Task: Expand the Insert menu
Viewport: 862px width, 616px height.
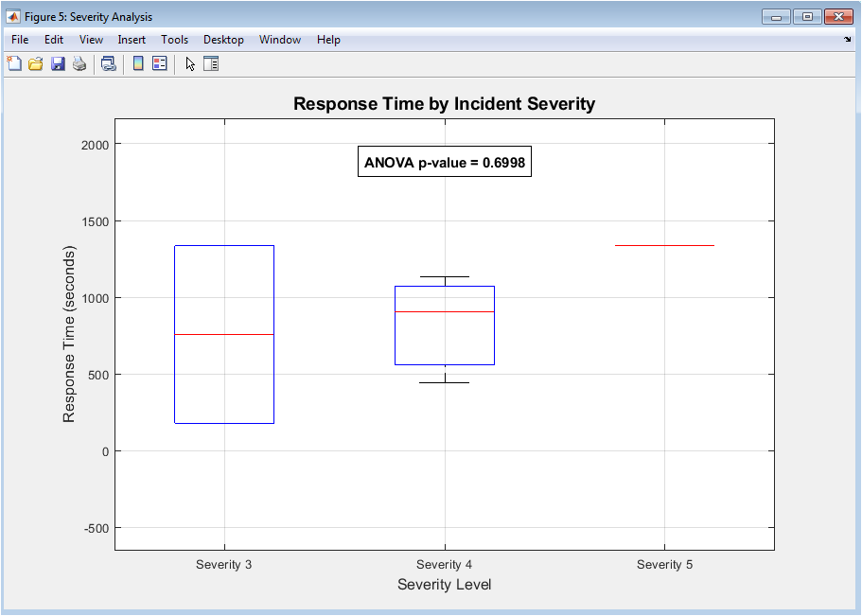Action: (132, 40)
